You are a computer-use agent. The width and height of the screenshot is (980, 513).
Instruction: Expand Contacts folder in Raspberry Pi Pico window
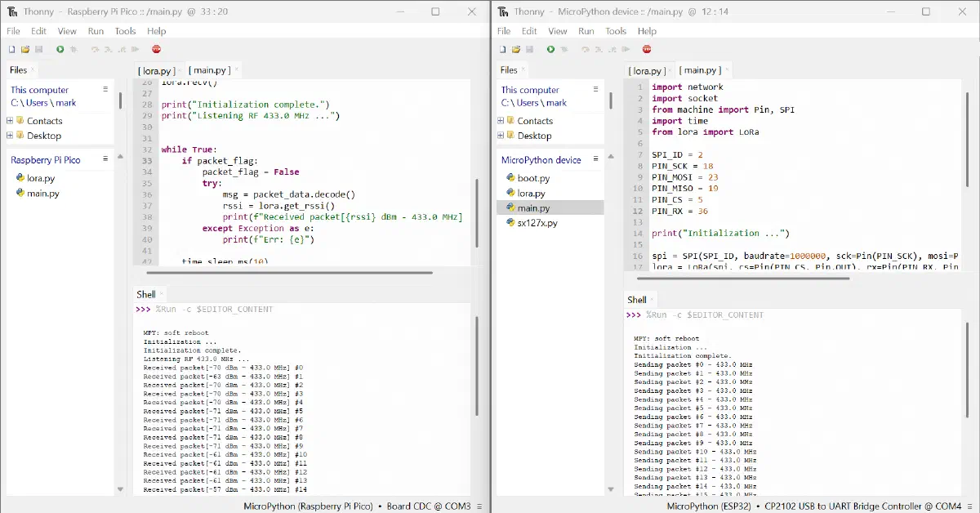[10, 121]
